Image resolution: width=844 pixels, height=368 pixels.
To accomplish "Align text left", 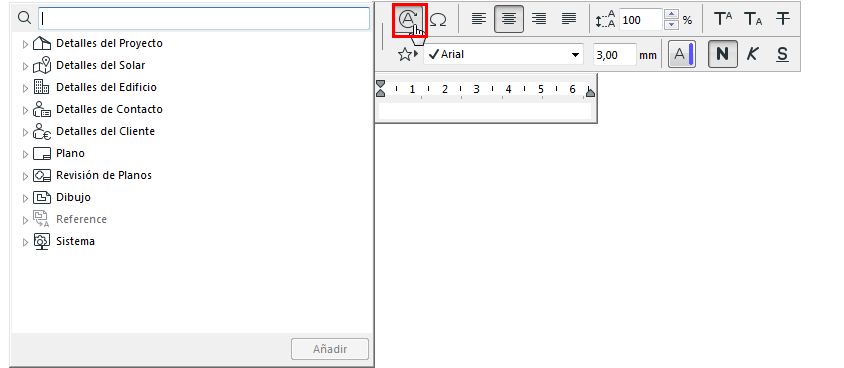I will [479, 19].
